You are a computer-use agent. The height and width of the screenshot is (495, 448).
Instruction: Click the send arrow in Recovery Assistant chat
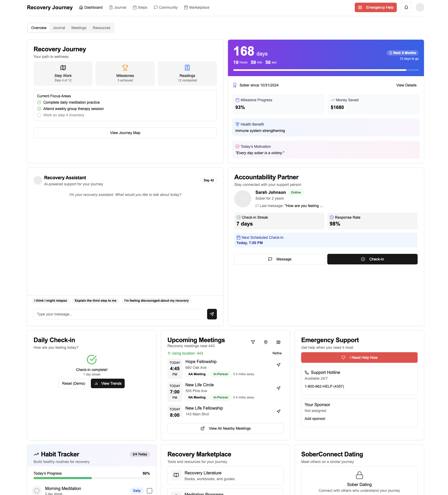pos(212,314)
